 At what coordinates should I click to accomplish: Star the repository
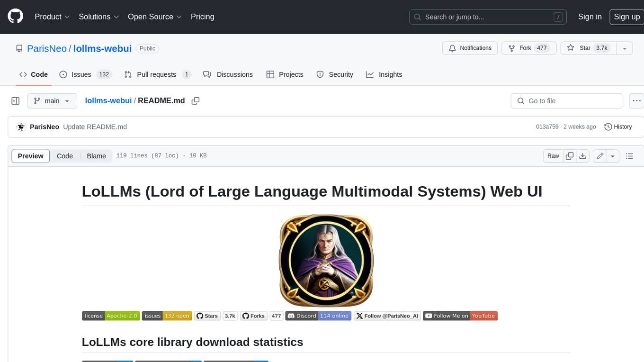tap(588, 48)
